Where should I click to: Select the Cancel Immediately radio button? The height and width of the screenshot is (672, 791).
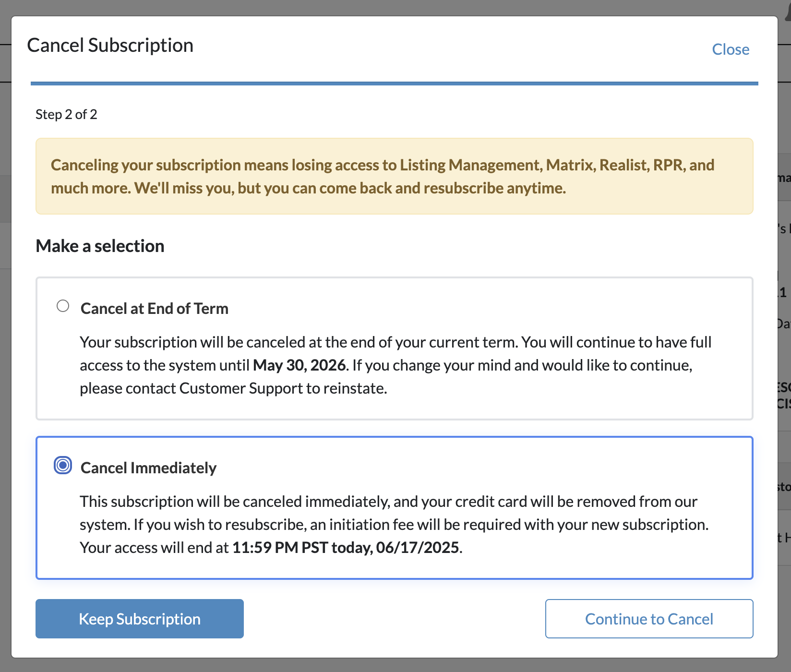point(63,465)
